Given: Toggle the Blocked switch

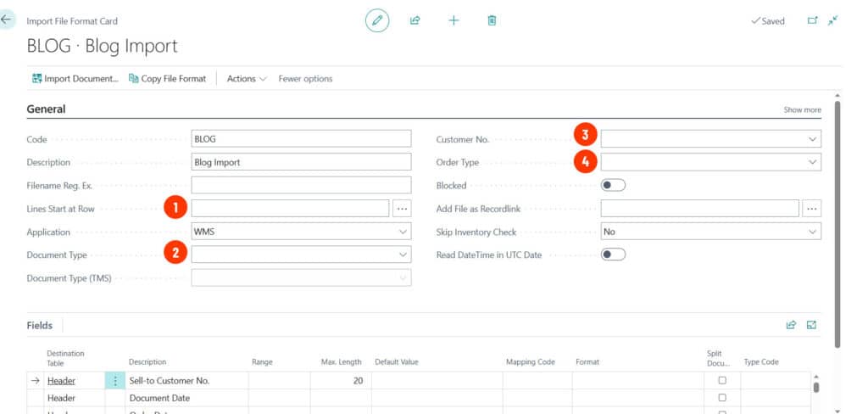Looking at the screenshot, I should (x=614, y=185).
